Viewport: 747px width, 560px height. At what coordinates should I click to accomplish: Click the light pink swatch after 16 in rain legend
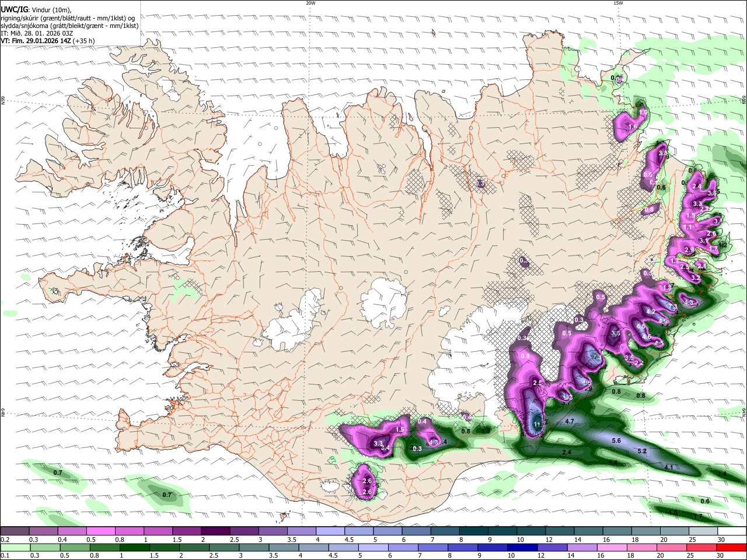click(x=610, y=547)
